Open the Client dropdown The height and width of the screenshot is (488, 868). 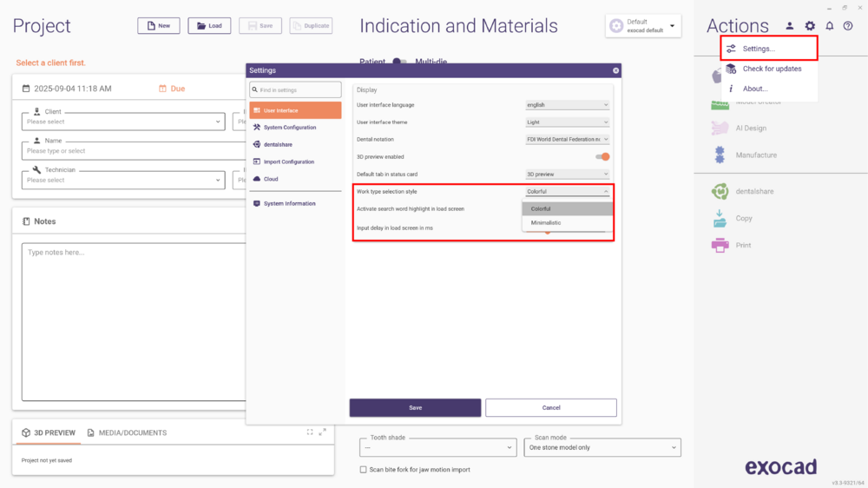[123, 122]
